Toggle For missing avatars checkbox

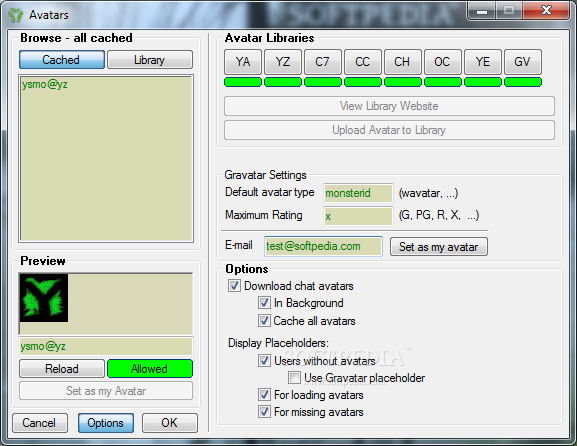(x=264, y=412)
